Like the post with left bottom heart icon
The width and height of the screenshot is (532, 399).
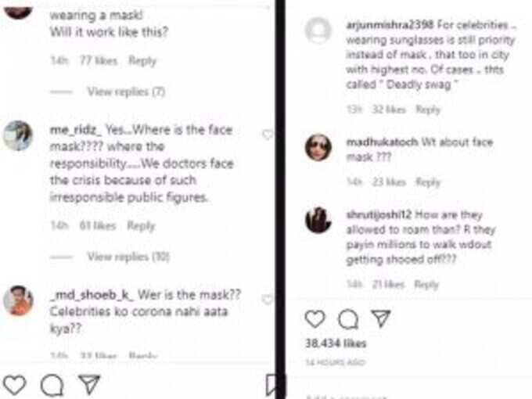pos(15,385)
